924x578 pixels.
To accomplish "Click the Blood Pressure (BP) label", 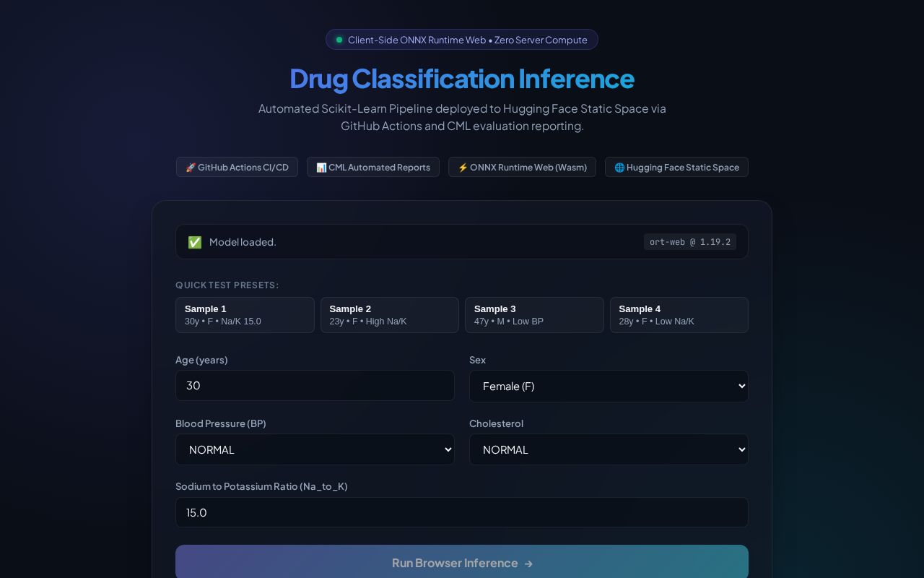I will (221, 423).
